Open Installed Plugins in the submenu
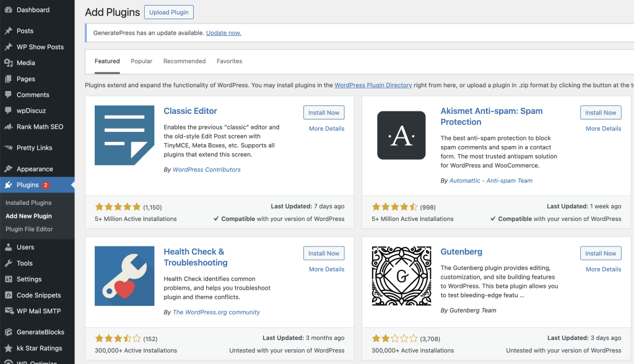The image size is (634, 364). pos(28,203)
